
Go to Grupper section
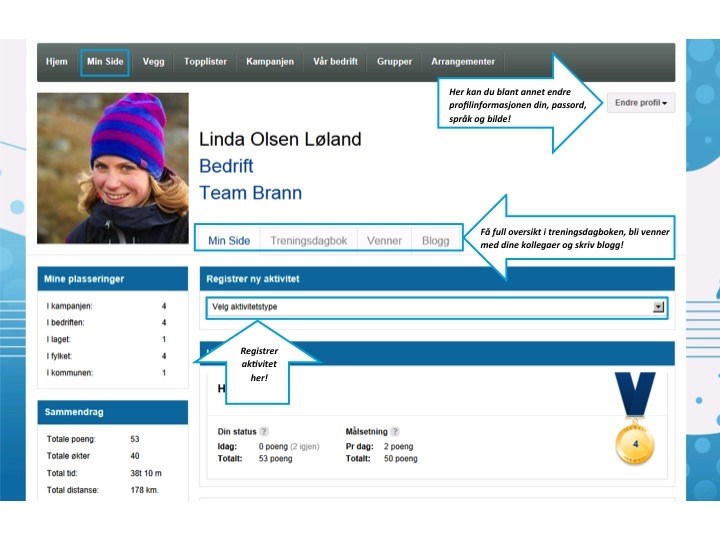[394, 62]
